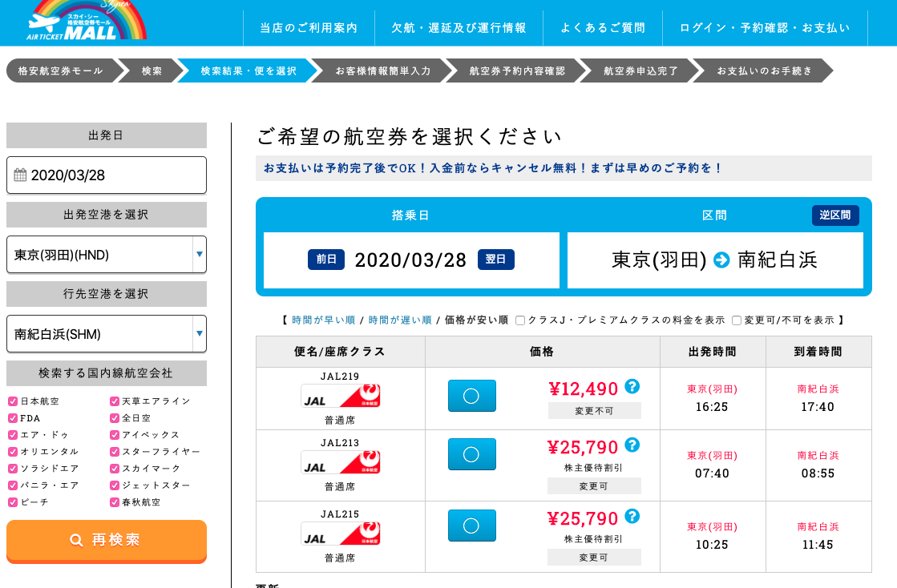Click the 到着時間 column header

click(818, 352)
